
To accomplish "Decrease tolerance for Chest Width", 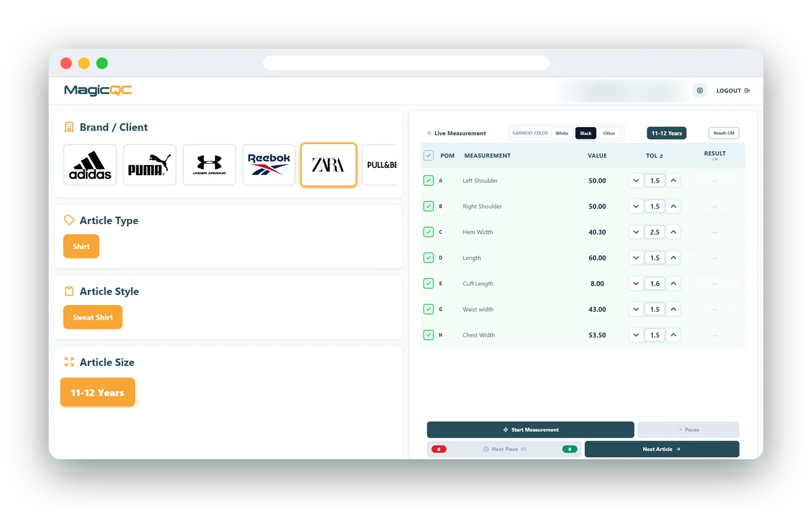I will click(x=636, y=335).
